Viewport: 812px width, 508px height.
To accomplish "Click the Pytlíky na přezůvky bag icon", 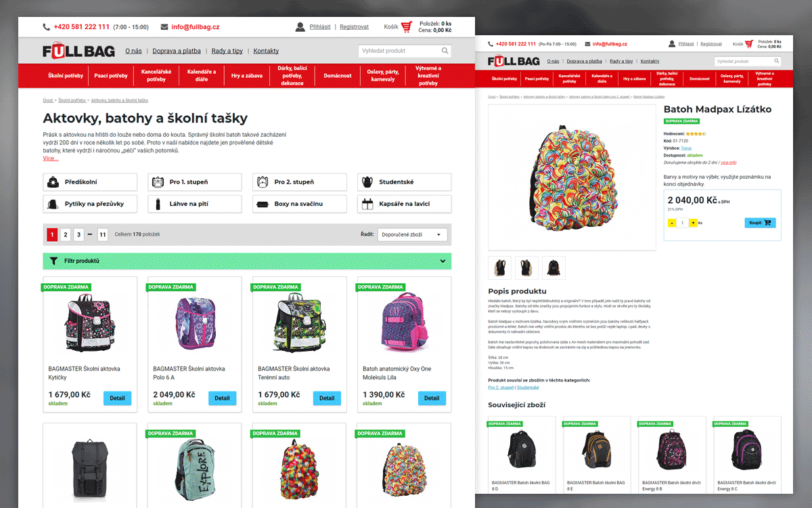I will pyautogui.click(x=53, y=204).
